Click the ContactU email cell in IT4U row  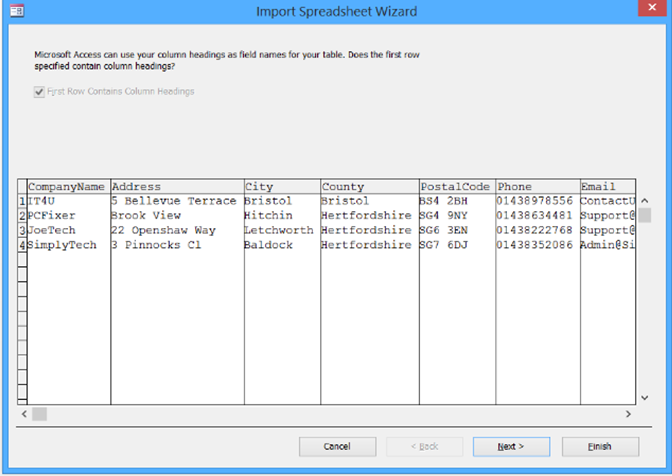[x=608, y=201]
